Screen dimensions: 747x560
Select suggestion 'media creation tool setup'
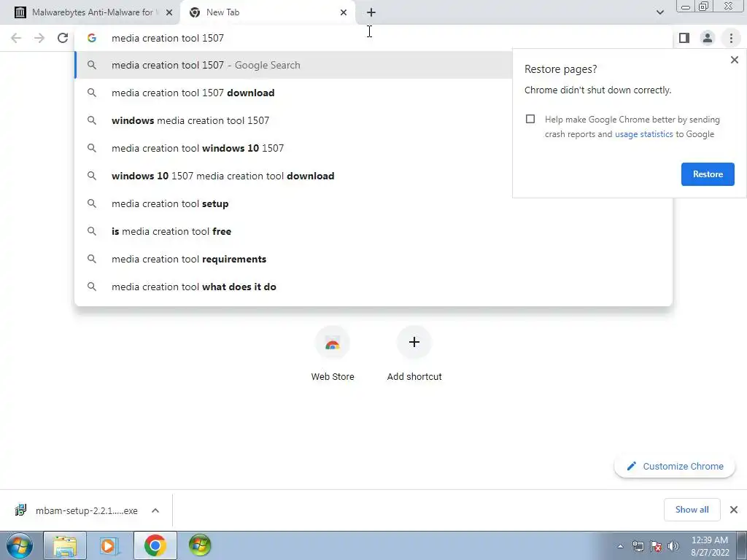tap(373, 203)
